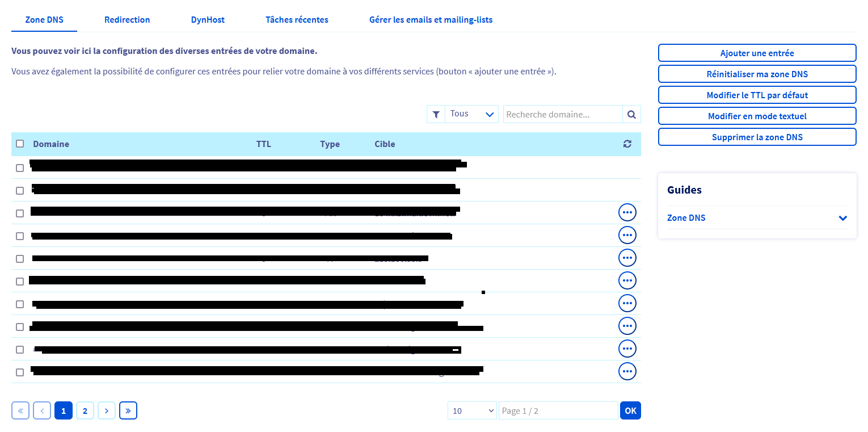Select page 2 in pagination
Screen dimensions: 868x432
pos(85,410)
